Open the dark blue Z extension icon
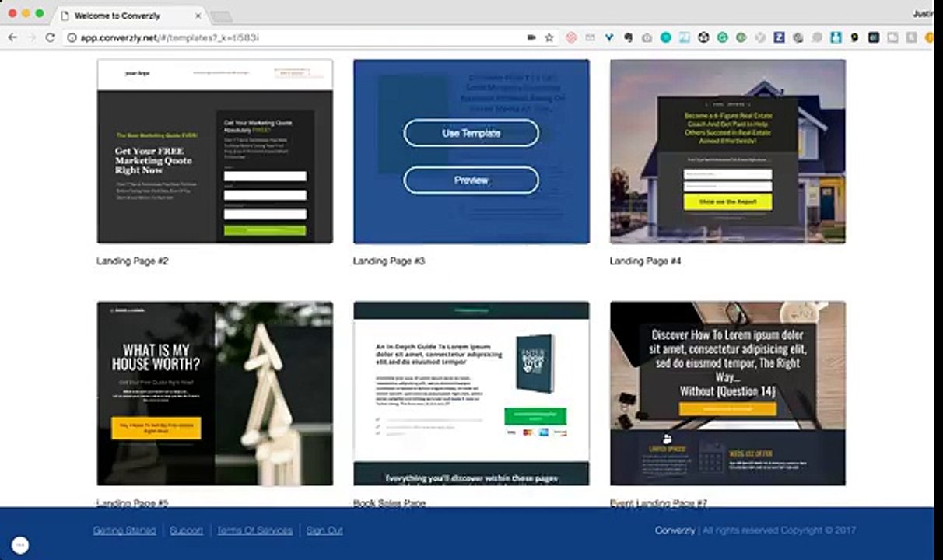 (779, 37)
